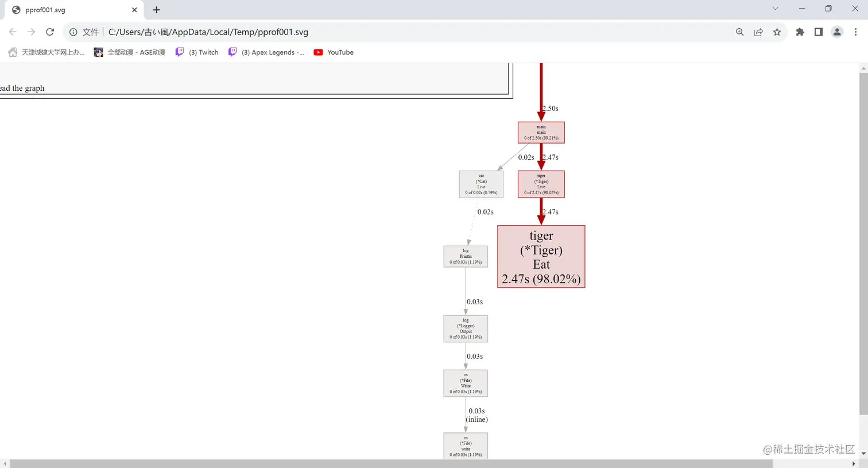Open the 全部动漫 - AGE动漫 bookmark
Screen dimensions: 868x468
(x=130, y=52)
